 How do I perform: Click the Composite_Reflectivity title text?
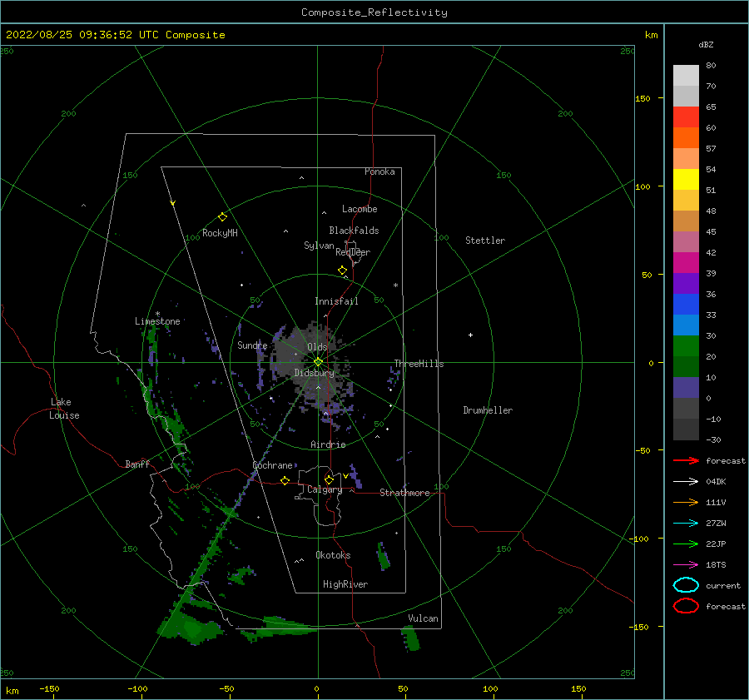(374, 12)
